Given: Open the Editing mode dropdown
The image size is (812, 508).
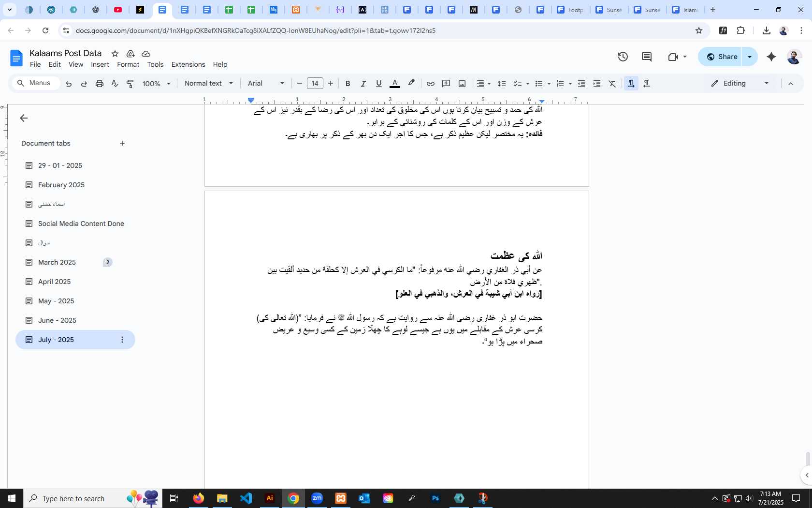Looking at the screenshot, I should click(739, 84).
